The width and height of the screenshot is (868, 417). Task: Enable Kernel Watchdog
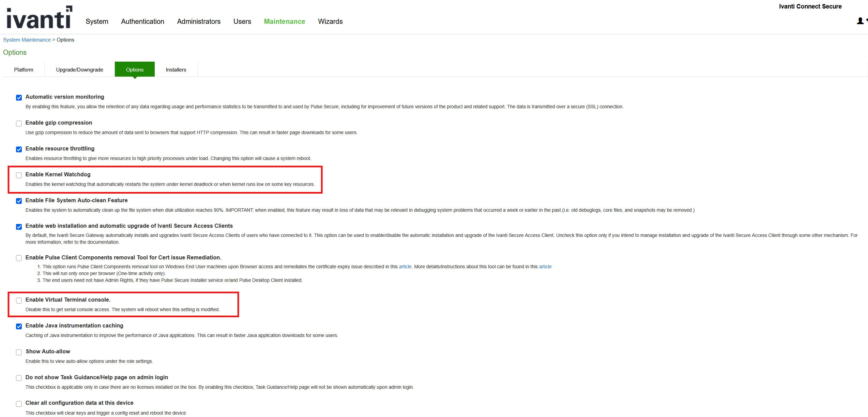(x=19, y=175)
